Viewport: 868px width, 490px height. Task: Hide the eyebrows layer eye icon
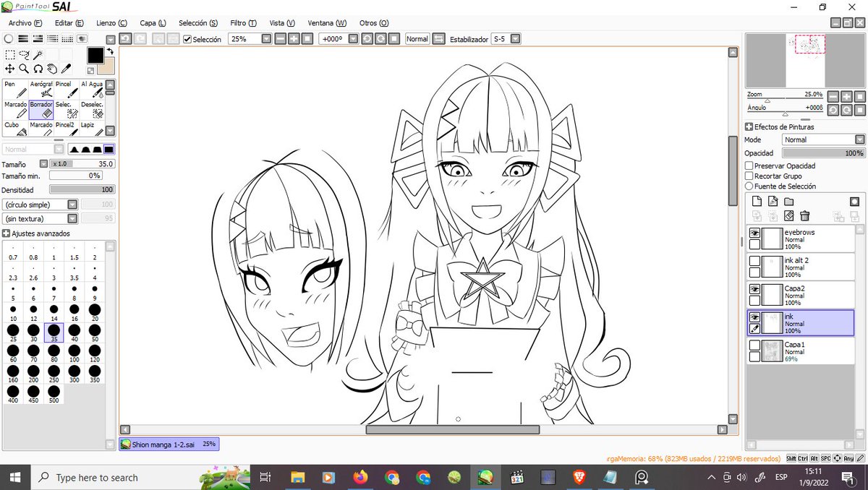[754, 233]
